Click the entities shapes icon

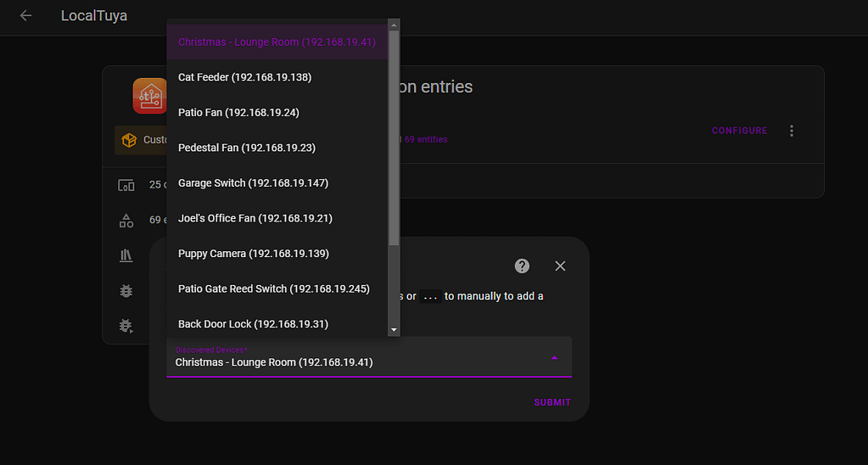pyautogui.click(x=126, y=221)
